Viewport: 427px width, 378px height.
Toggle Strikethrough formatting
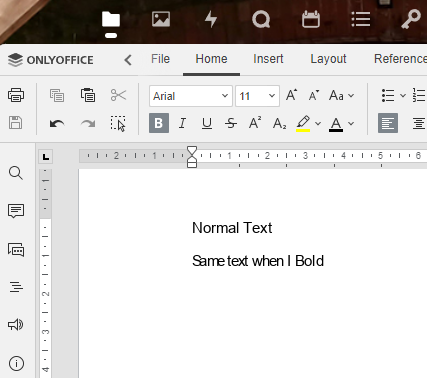[x=231, y=123]
